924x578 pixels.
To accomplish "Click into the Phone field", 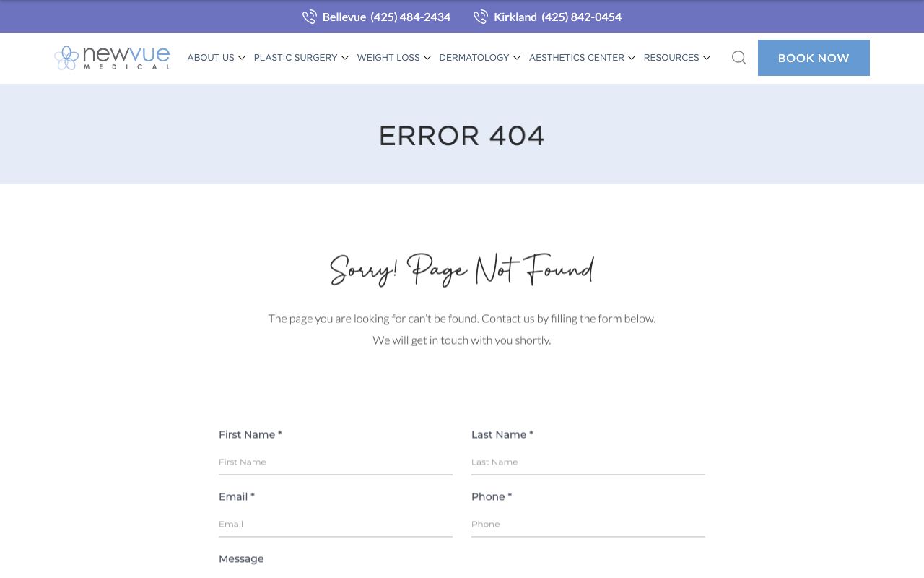I will point(588,524).
